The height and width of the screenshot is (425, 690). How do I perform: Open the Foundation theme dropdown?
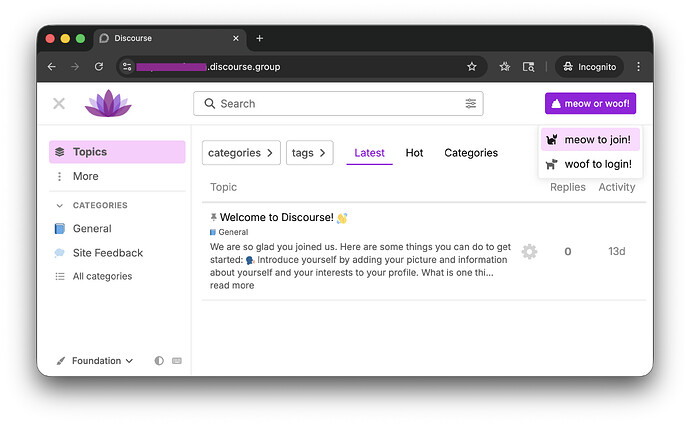(x=95, y=361)
